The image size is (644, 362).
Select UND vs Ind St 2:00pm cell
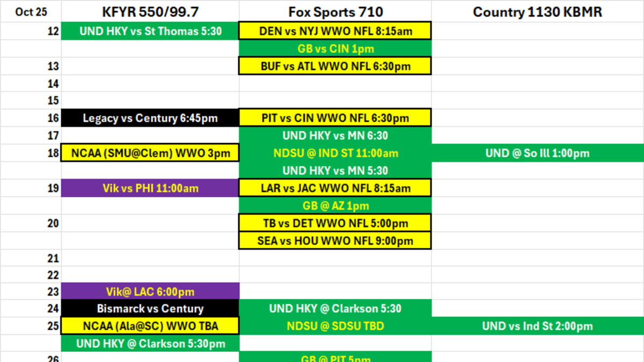tap(537, 326)
